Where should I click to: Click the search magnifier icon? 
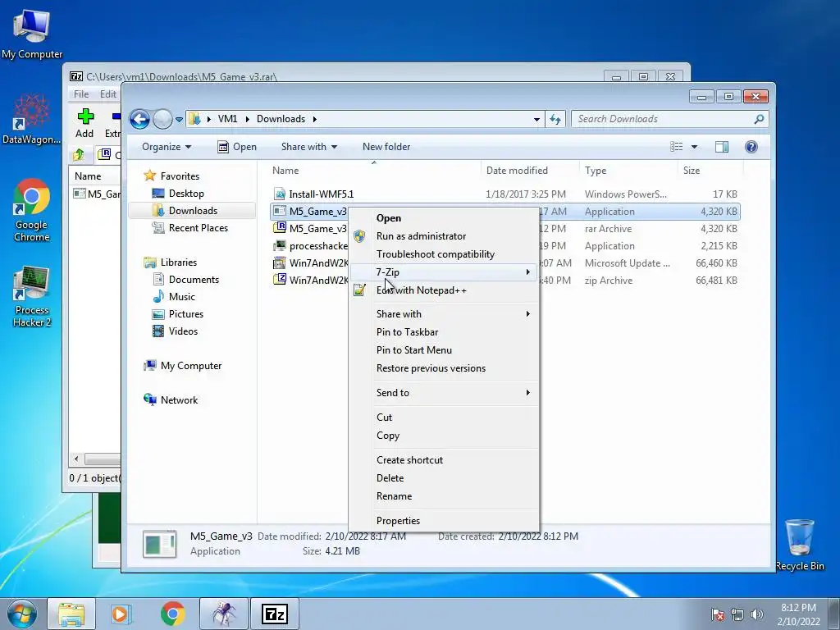[x=759, y=119]
